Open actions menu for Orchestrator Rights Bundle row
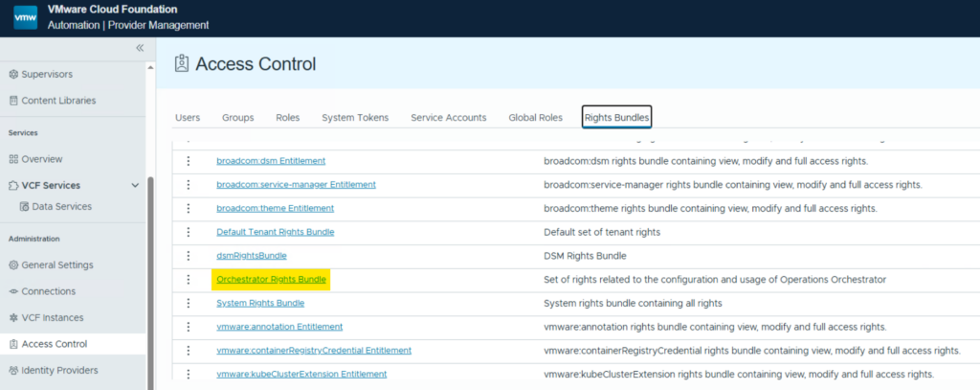Image resolution: width=980 pixels, height=390 pixels. click(189, 280)
